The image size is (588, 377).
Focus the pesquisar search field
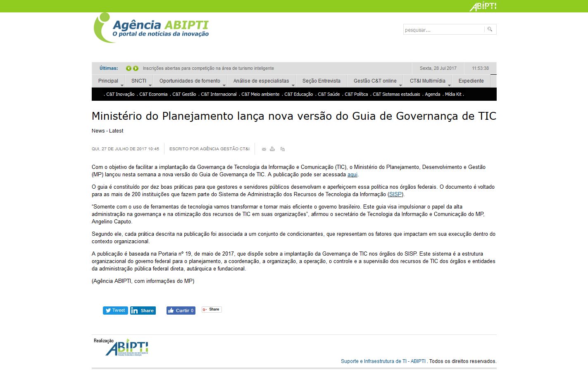pyautogui.click(x=444, y=30)
